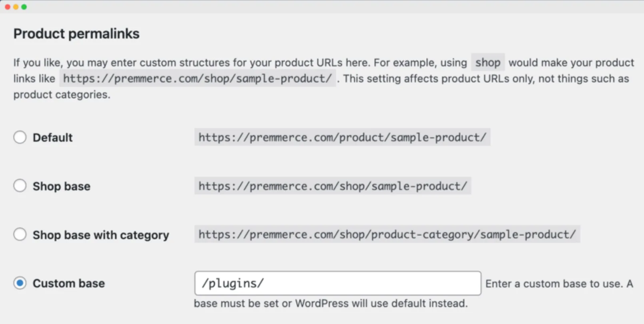
Task: Choose the Shop base radio option
Action: click(20, 186)
